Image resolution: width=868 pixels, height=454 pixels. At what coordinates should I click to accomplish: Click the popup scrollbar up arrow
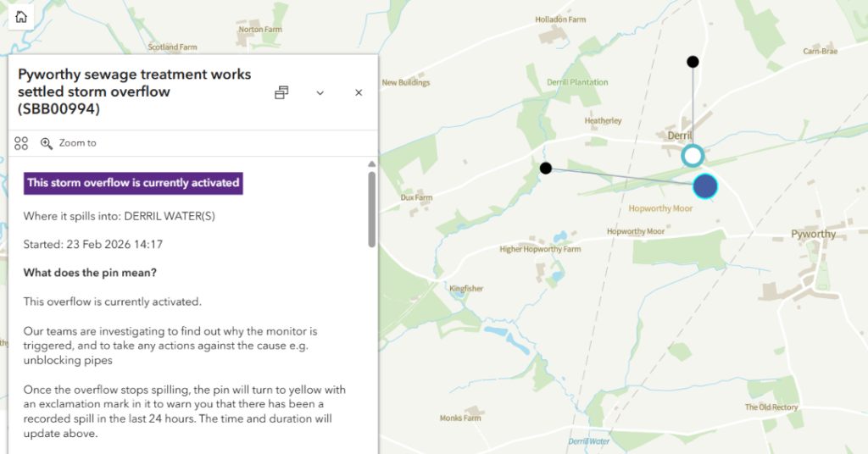tap(371, 164)
